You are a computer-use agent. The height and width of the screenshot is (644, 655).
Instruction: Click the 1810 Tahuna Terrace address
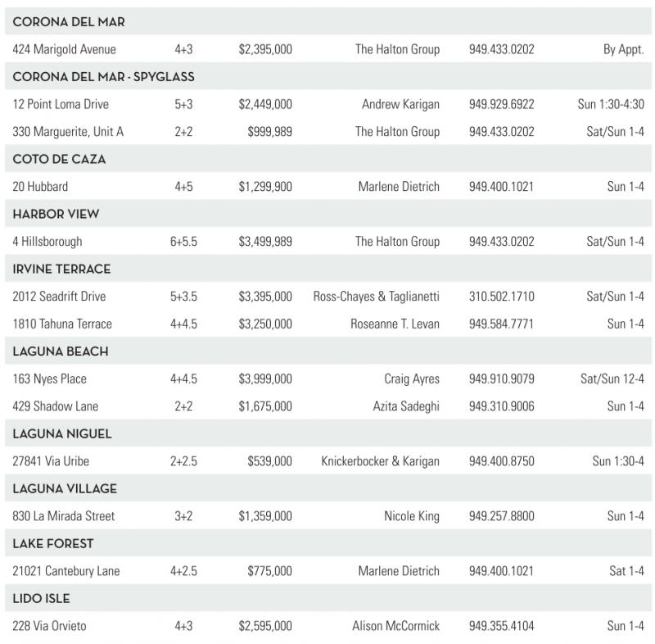pos(62,324)
